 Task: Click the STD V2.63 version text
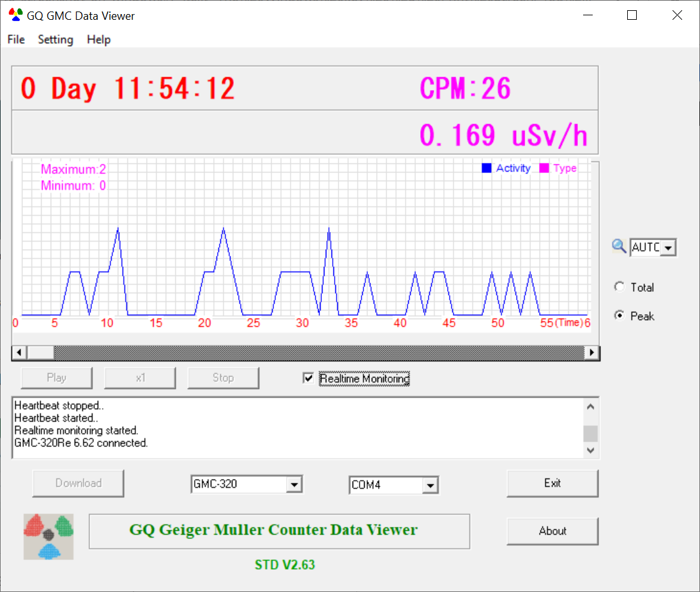point(285,565)
